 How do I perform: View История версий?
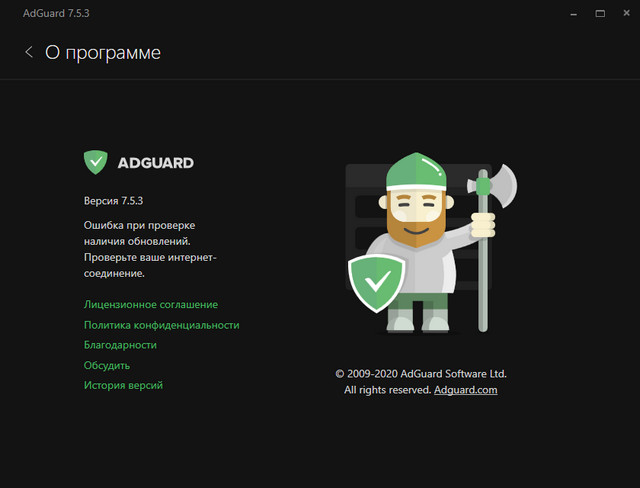123,385
